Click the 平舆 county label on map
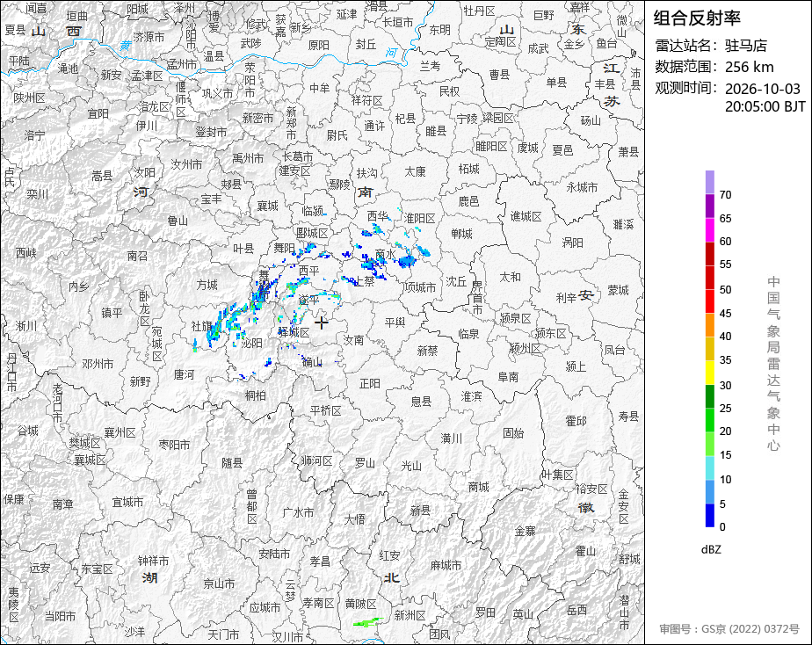 395,322
